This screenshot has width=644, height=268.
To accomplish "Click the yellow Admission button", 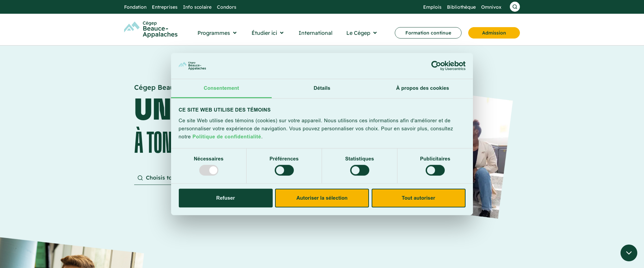I will pos(494,33).
